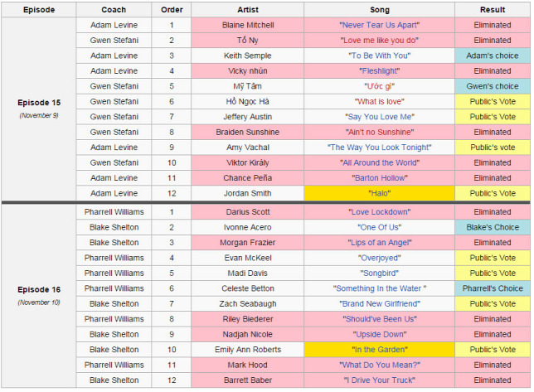534x392 pixels.
Task: Open the "In the Garden" link
Action: (380, 350)
